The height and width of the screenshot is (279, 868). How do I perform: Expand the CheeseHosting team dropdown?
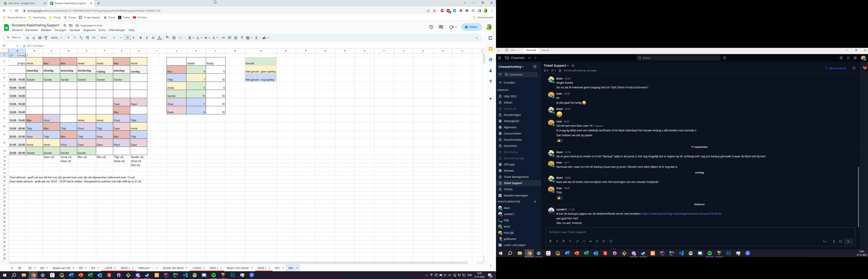[x=511, y=67]
